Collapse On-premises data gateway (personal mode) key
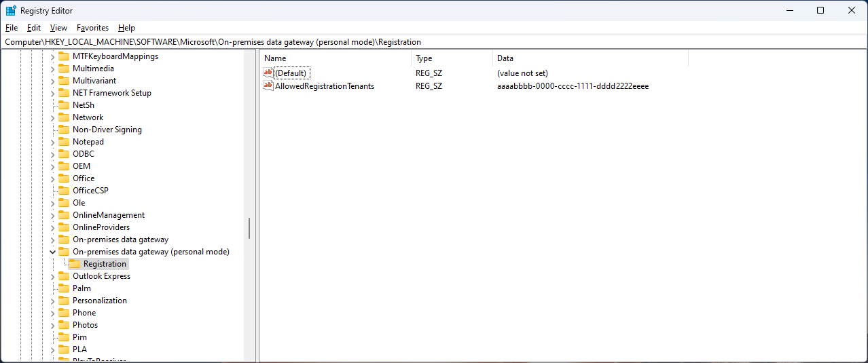 tap(53, 252)
